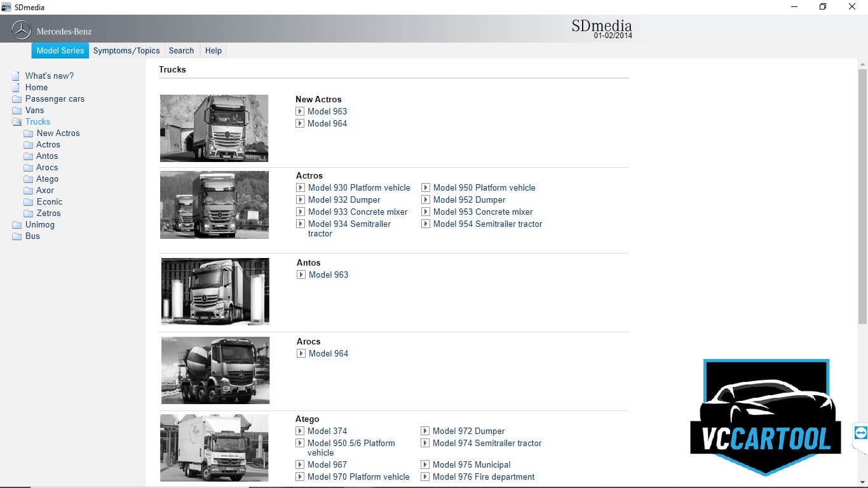Open Passenger cars in sidebar tree
The image size is (868, 488).
point(55,98)
